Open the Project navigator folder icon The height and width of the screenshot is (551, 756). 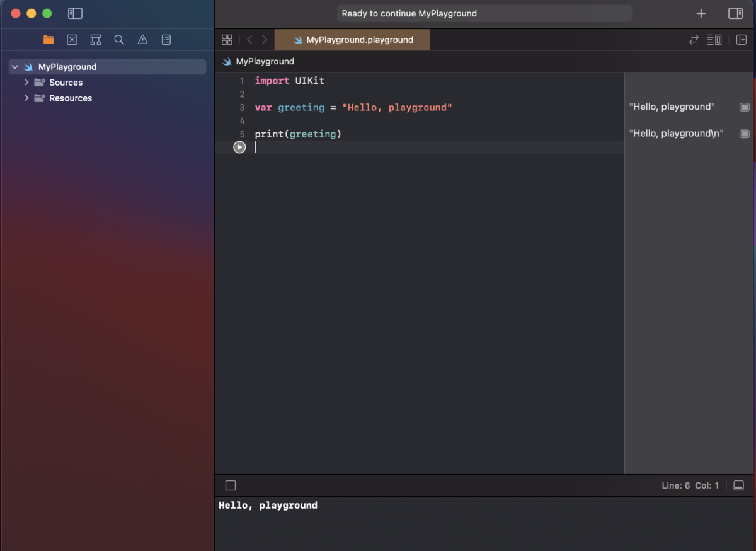[x=49, y=40]
